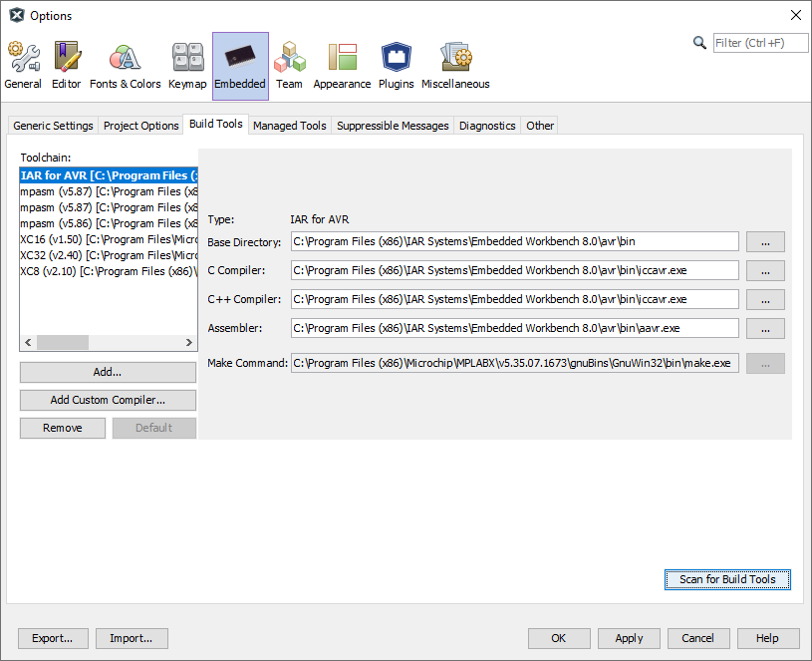Switch to the Generic Settings tab
The image size is (812, 661).
(x=53, y=126)
